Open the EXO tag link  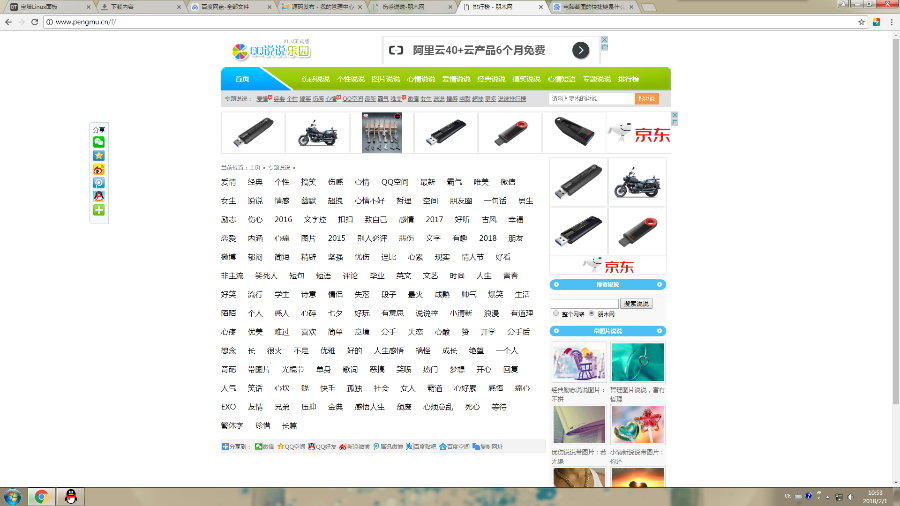(228, 407)
